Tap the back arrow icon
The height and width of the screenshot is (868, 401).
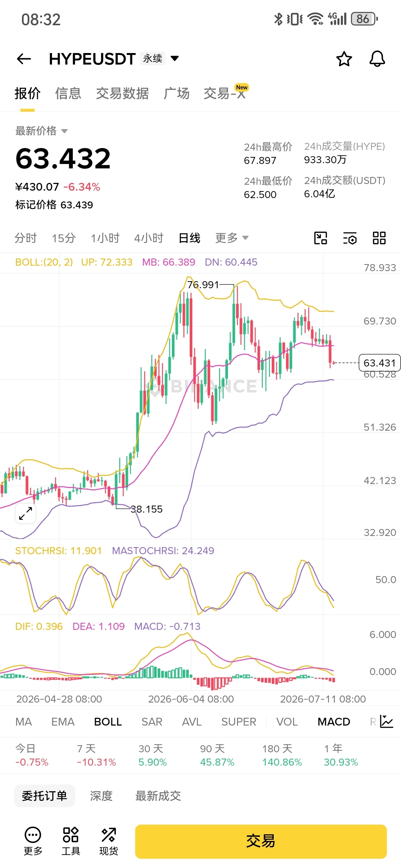(24, 59)
